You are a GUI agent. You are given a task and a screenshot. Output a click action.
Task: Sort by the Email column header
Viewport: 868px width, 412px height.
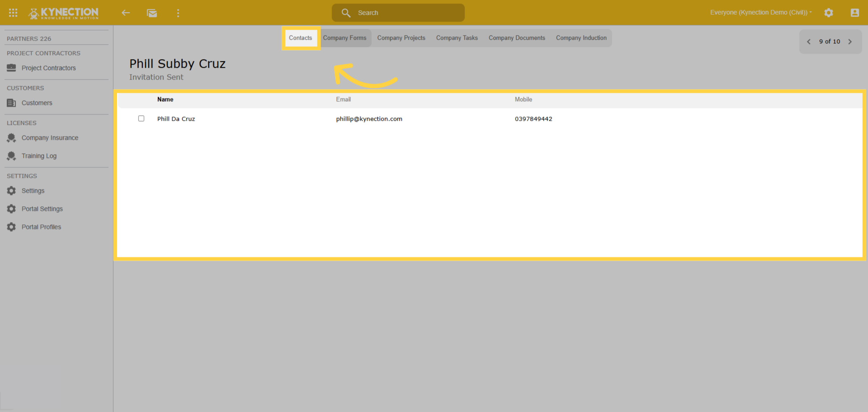(343, 99)
